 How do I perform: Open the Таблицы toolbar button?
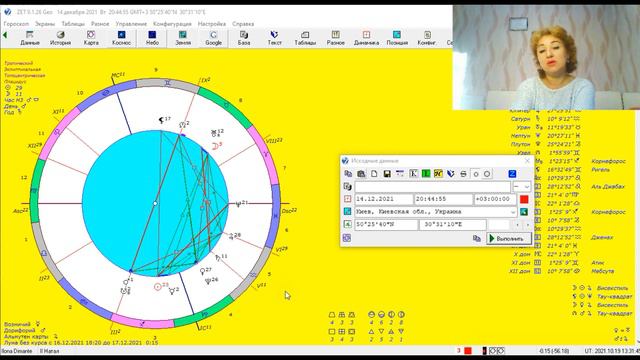[305, 38]
